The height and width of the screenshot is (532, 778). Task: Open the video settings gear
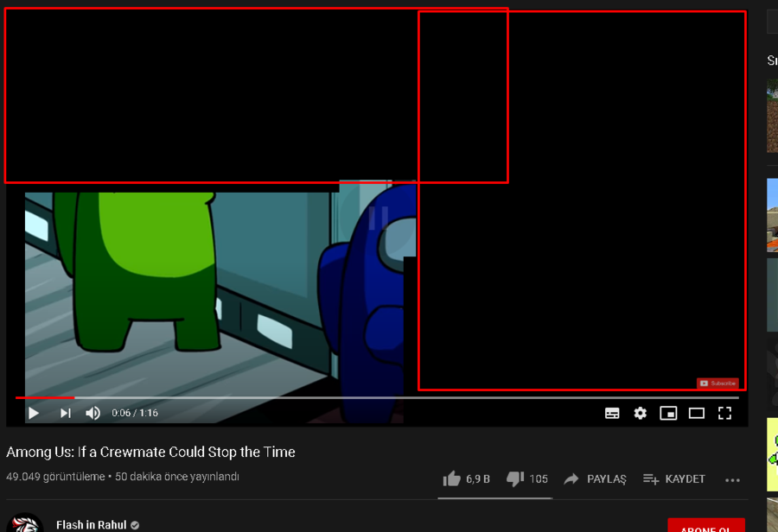coord(640,413)
